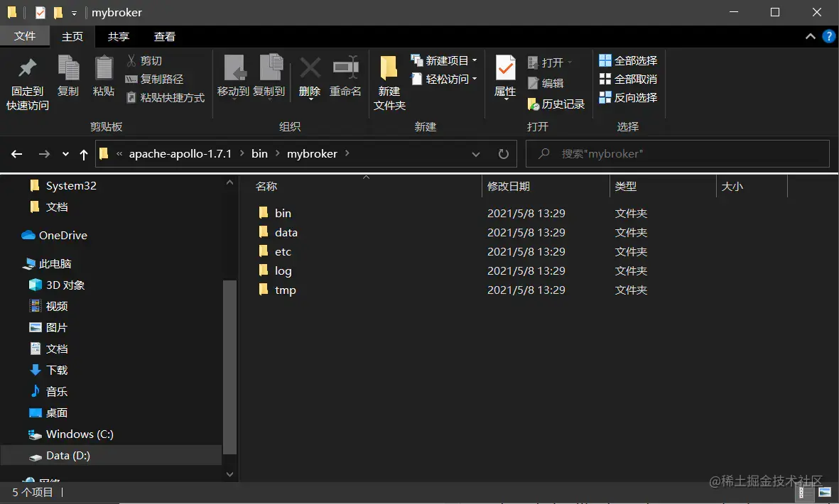Click Copy path (复制路径)
This screenshot has width=839, height=504.
[x=154, y=79]
